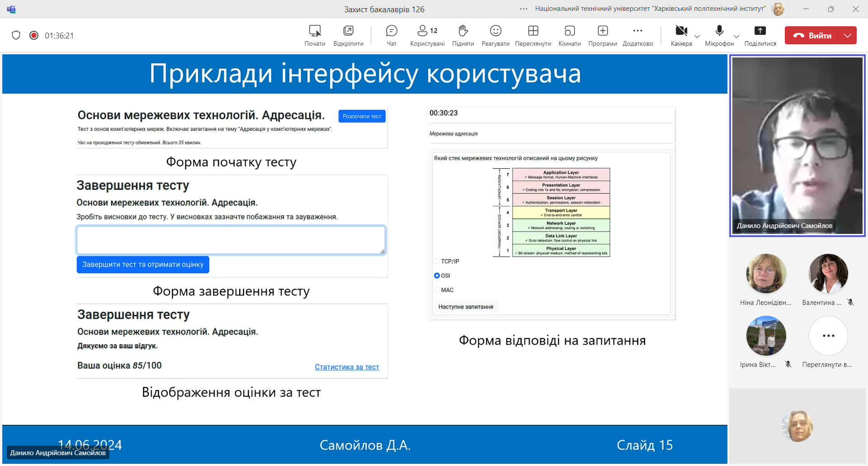
Task: Click Ніна Леонідівна's participant avatar
Action: pos(765,274)
